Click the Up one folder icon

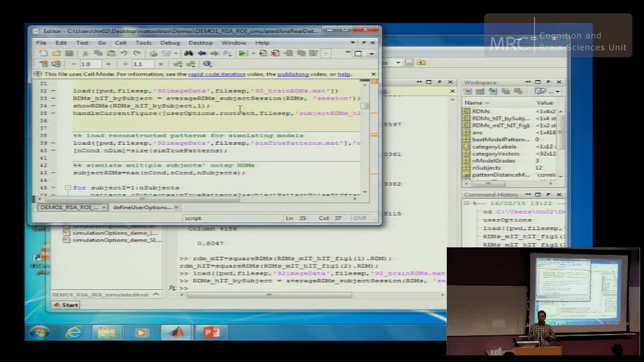(x=421, y=63)
